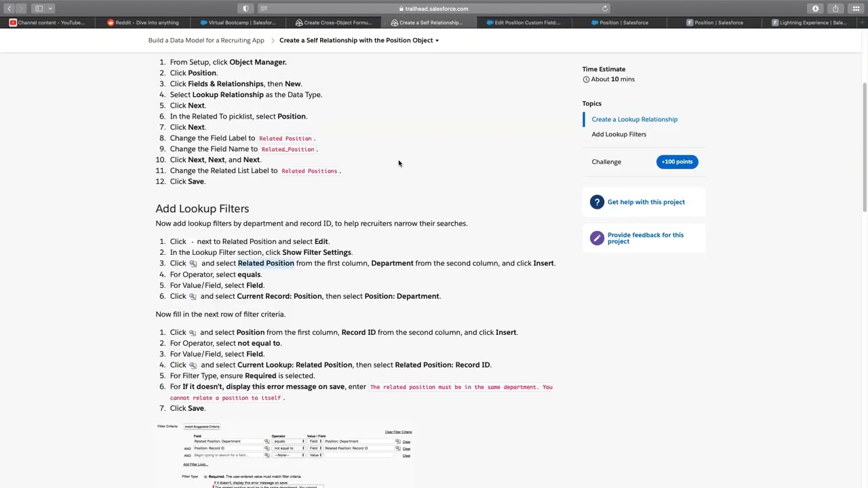
Task: Switch to the Edit Position Custom Field tab
Action: click(525, 22)
